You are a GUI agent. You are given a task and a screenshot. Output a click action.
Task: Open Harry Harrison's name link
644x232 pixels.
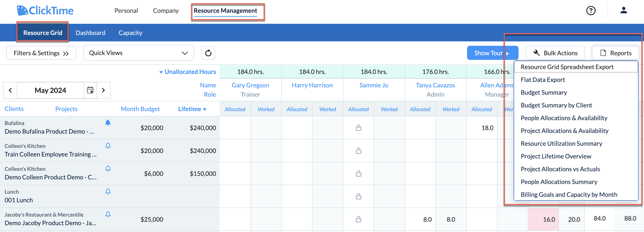click(x=312, y=85)
